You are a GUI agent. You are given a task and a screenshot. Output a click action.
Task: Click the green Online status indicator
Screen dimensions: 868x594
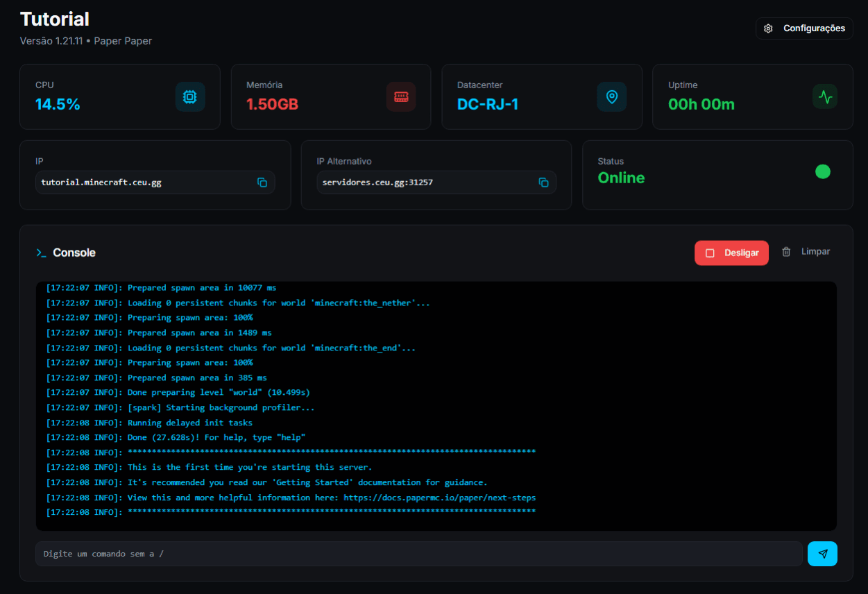pos(823,171)
